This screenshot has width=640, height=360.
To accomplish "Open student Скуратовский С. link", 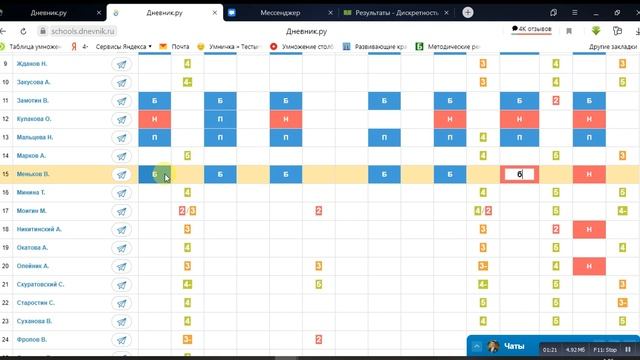I will point(40,284).
